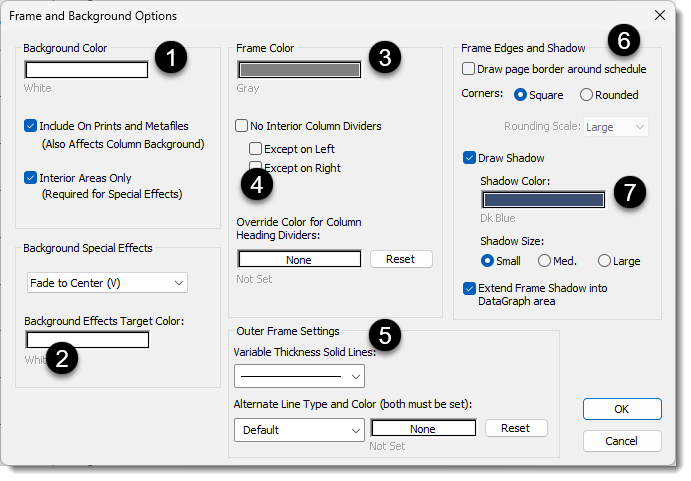Expand Variable Thickness Solid Lines dropdown
691x481 pixels.
(x=298, y=376)
